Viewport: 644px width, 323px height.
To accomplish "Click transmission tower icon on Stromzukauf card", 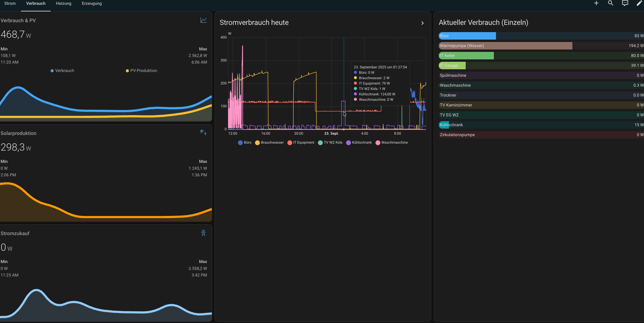I will tap(203, 233).
